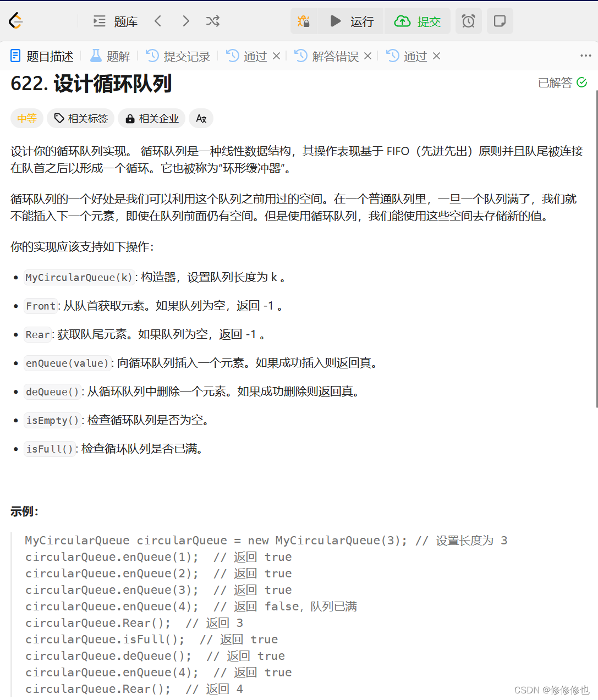The image size is (598, 700).
Task: Close the 解答错误 tab
Action: point(368,56)
